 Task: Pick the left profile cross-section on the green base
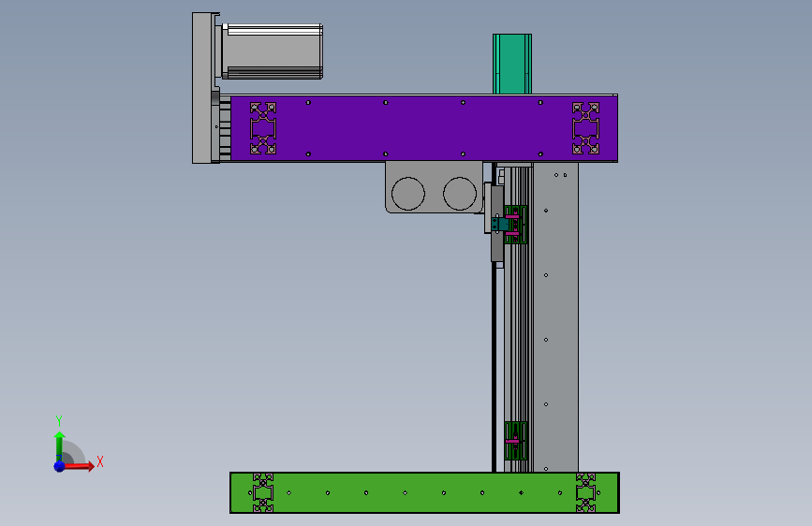click(x=263, y=493)
